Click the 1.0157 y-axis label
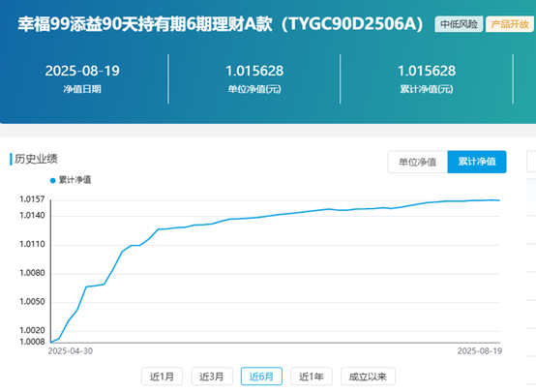Screen dimensions: 536x392 [x=32, y=199]
